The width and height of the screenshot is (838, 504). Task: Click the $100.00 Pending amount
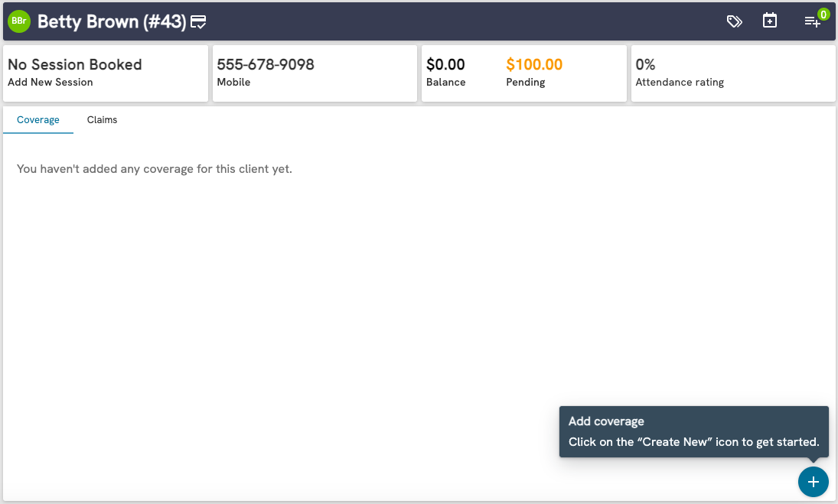tap(534, 64)
